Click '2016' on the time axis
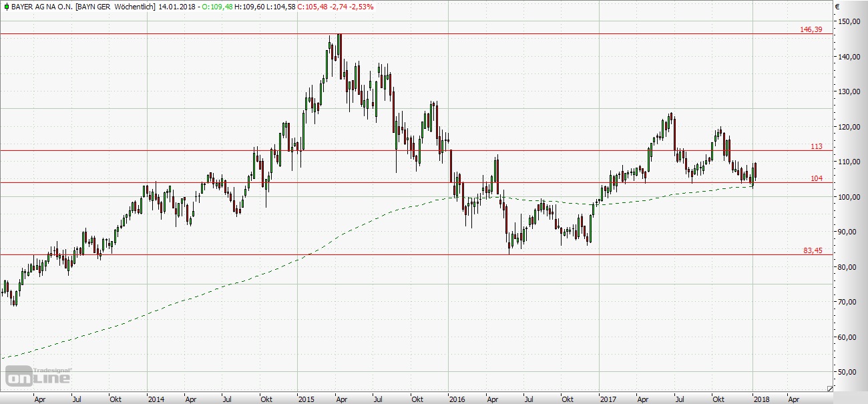The width and height of the screenshot is (868, 404). click(457, 399)
